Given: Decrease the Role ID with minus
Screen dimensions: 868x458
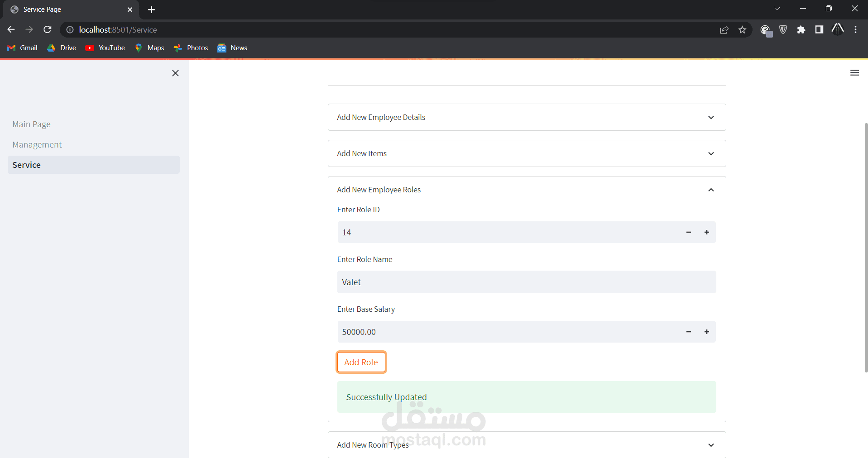Looking at the screenshot, I should (x=688, y=232).
